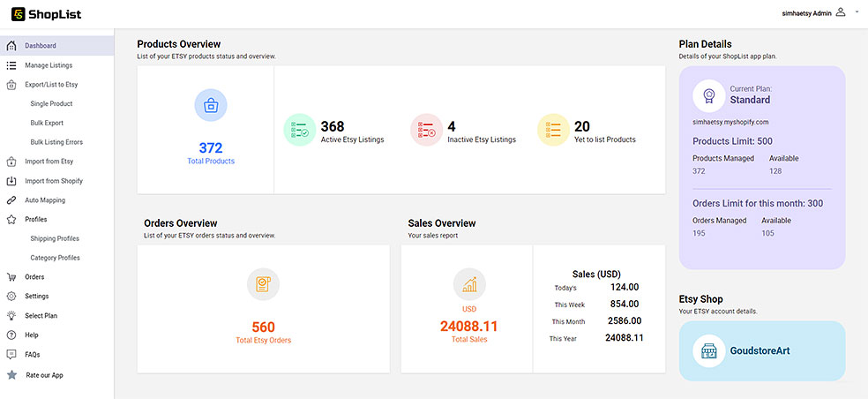Click Orders Limit for this month: 300
The width and height of the screenshot is (868, 399).
click(x=758, y=203)
